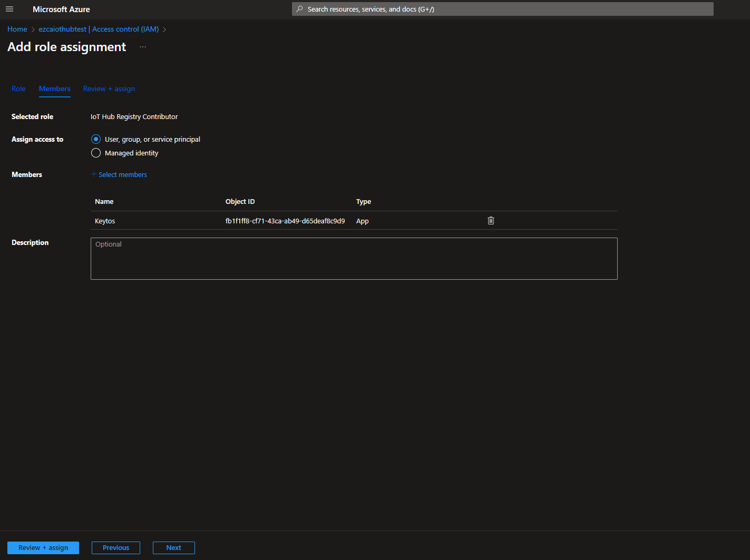Click the IoT Hub Registry Contributor text
This screenshot has width=750, height=560.
pos(134,116)
